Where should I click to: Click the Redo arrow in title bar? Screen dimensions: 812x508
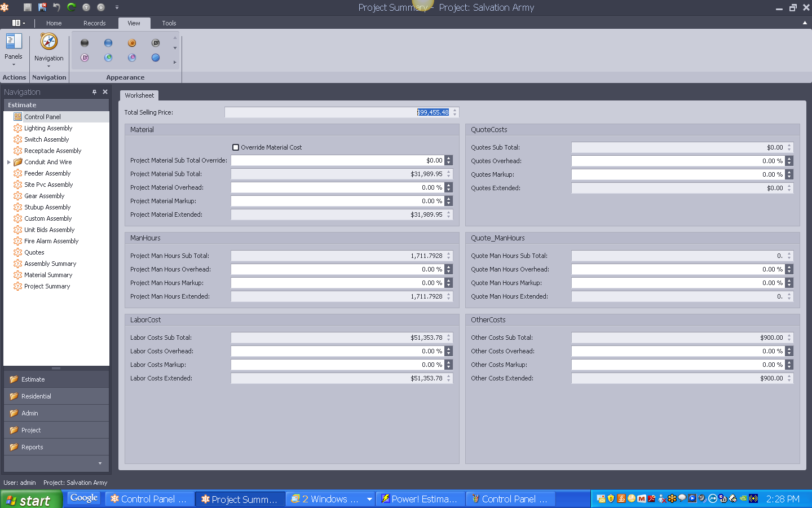[x=70, y=7]
